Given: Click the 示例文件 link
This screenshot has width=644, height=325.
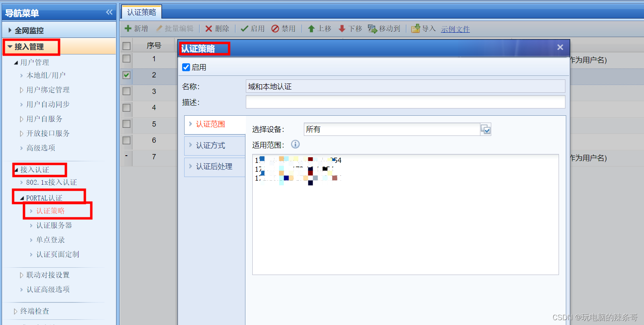Looking at the screenshot, I should point(455,29).
